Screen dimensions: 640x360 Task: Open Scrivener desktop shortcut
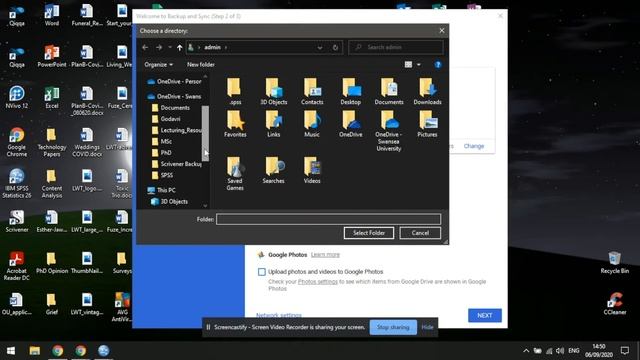coord(17,221)
